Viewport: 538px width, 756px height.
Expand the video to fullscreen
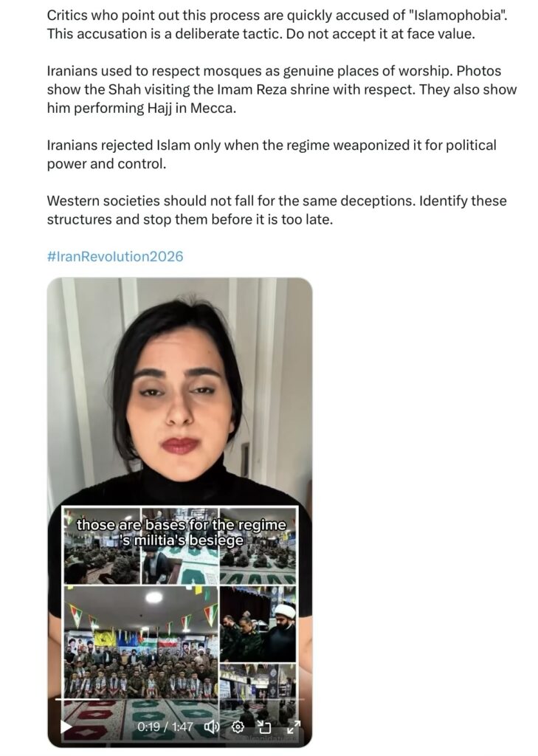coord(294,726)
